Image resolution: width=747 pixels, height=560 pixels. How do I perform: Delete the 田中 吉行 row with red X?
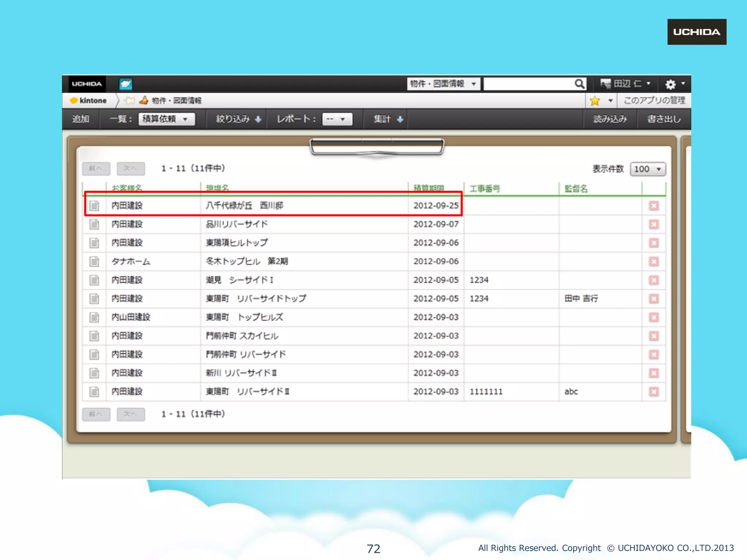click(x=654, y=299)
